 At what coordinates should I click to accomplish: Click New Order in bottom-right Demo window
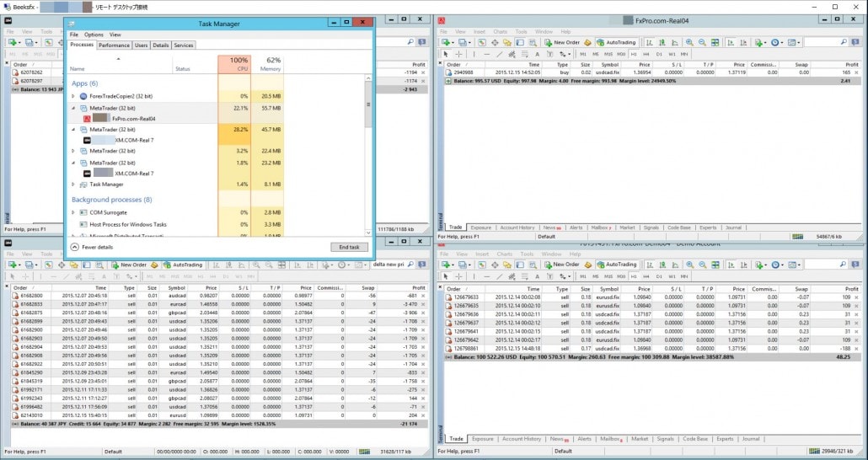pyautogui.click(x=561, y=265)
